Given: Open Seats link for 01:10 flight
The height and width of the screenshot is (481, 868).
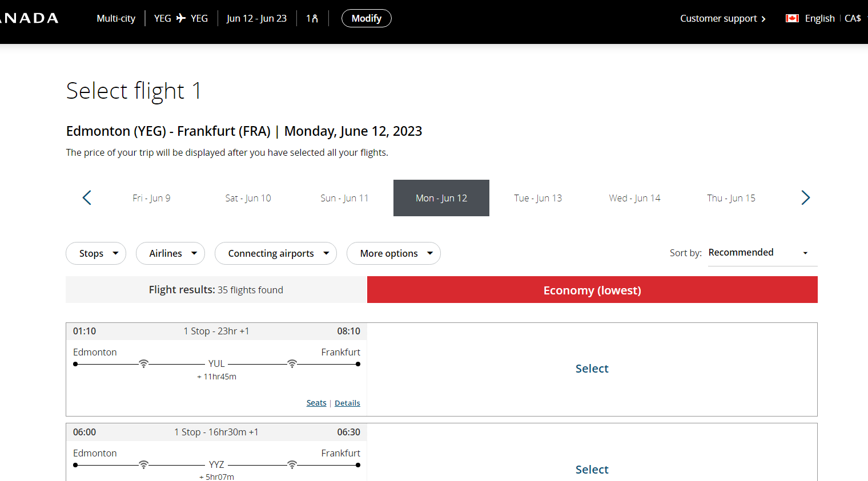Looking at the screenshot, I should point(316,403).
